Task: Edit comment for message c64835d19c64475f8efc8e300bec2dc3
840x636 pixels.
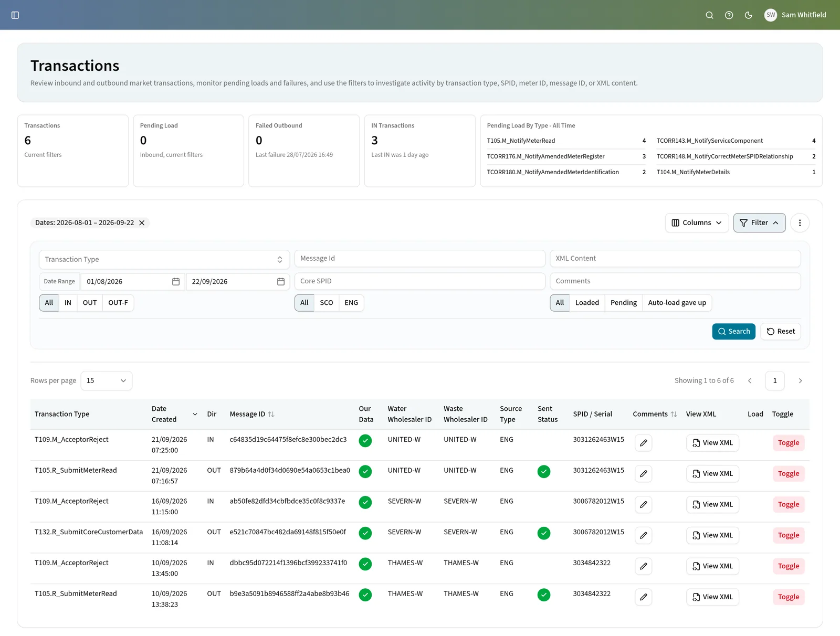Action: 643,443
